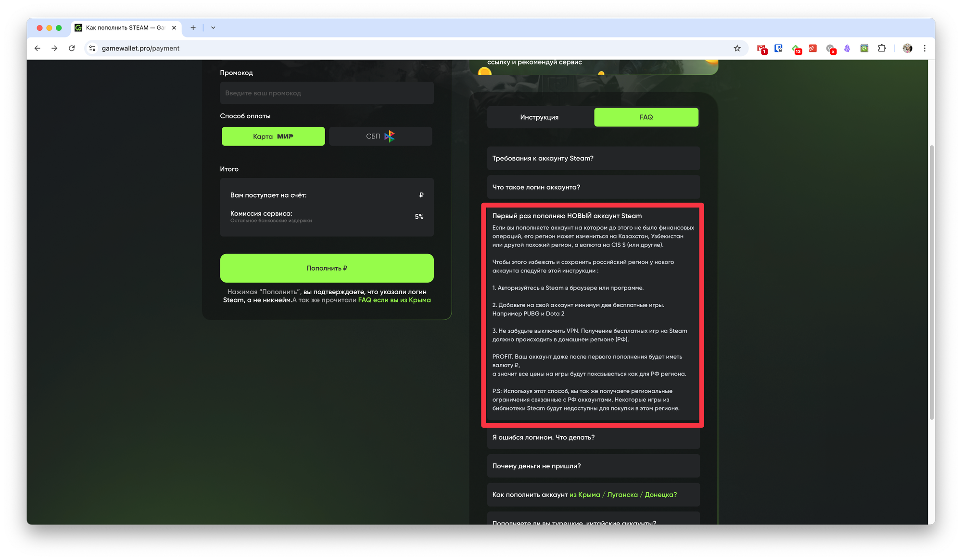View site information icon in address bar
This screenshot has width=962, height=560.
click(92, 48)
